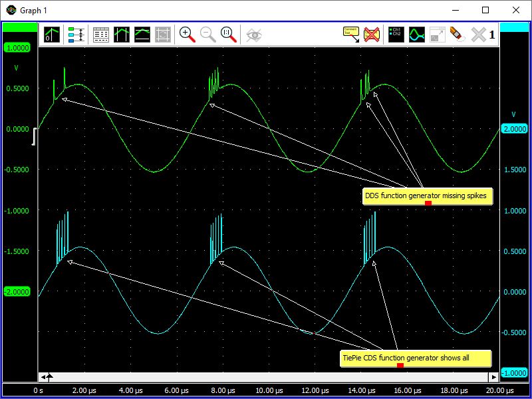Click the horizontal scrollbar left arrow

[x=42, y=377]
